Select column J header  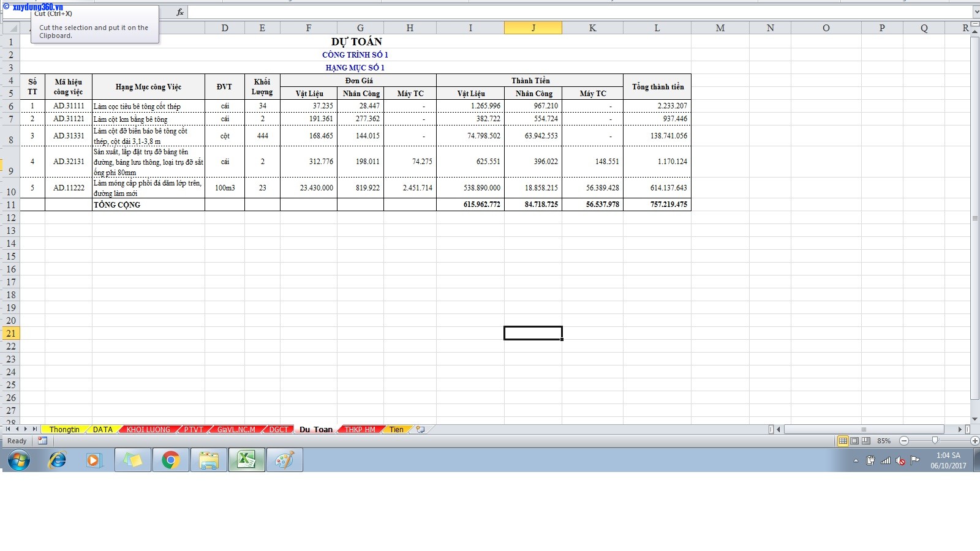(533, 28)
